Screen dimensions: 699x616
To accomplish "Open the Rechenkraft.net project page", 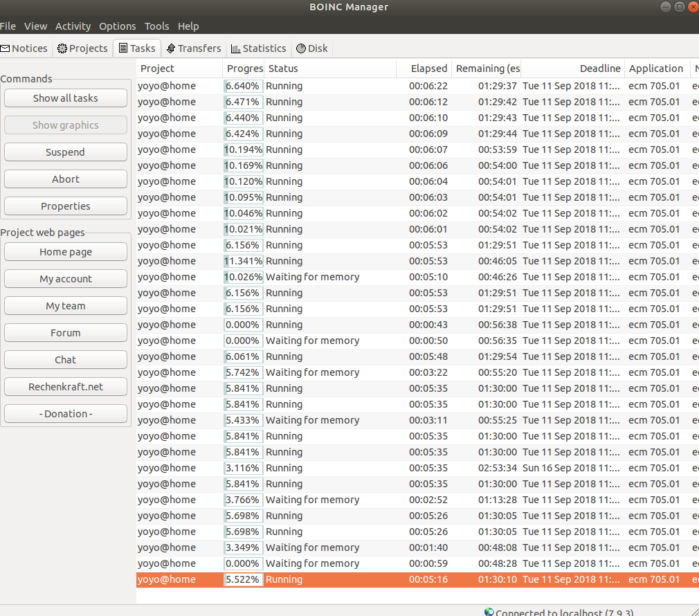I will (66, 387).
